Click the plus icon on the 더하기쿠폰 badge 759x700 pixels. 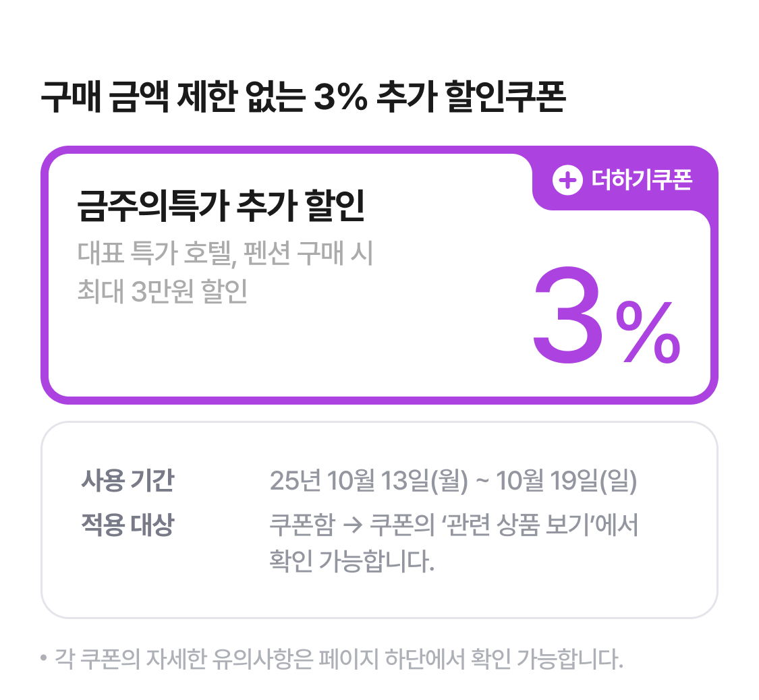[567, 180]
